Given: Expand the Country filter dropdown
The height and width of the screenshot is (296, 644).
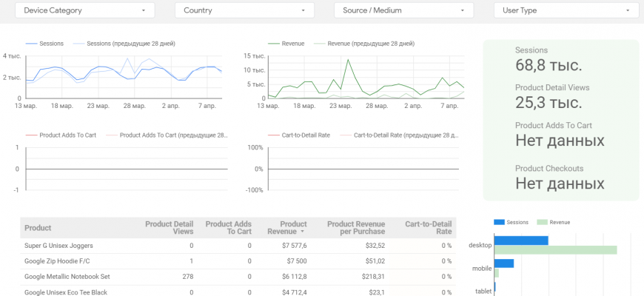Looking at the screenshot, I should (244, 10).
